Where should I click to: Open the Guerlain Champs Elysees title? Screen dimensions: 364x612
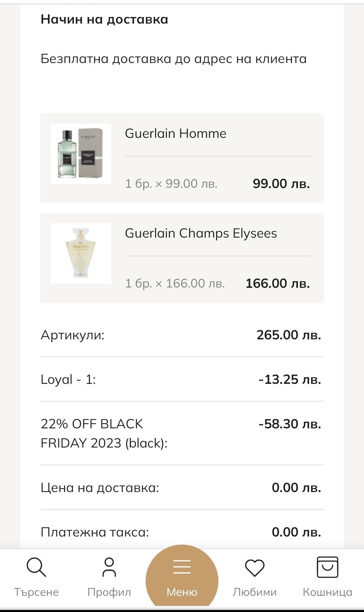tap(201, 233)
